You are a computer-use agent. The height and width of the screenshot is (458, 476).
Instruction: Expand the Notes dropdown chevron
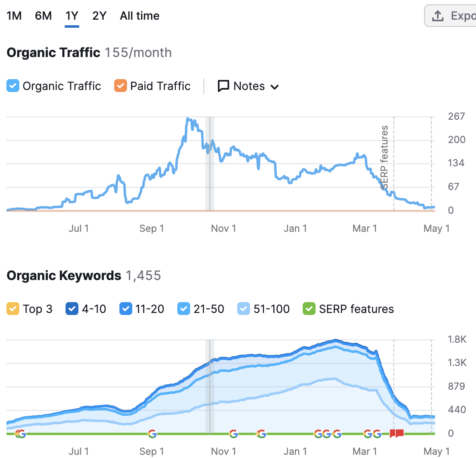(275, 87)
